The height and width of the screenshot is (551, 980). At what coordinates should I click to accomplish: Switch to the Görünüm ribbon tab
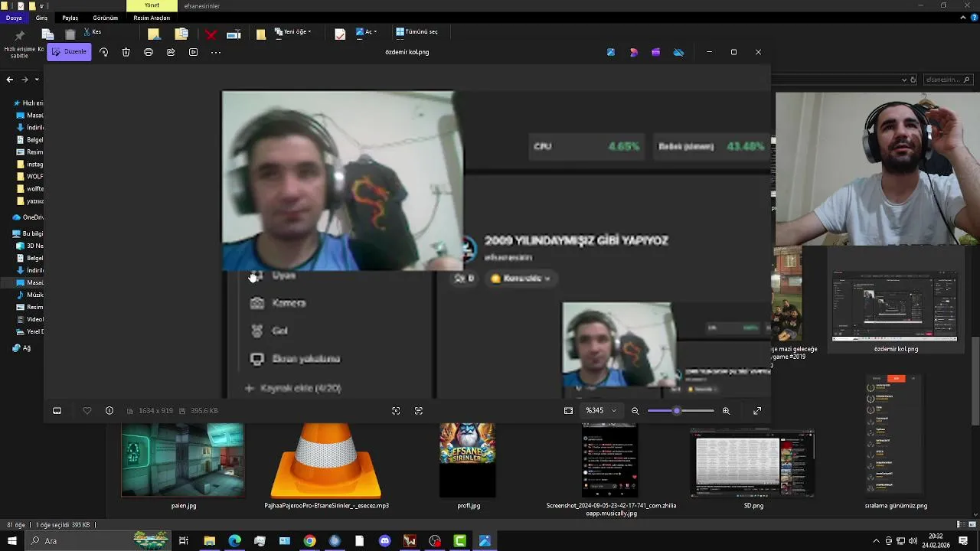pyautogui.click(x=105, y=18)
